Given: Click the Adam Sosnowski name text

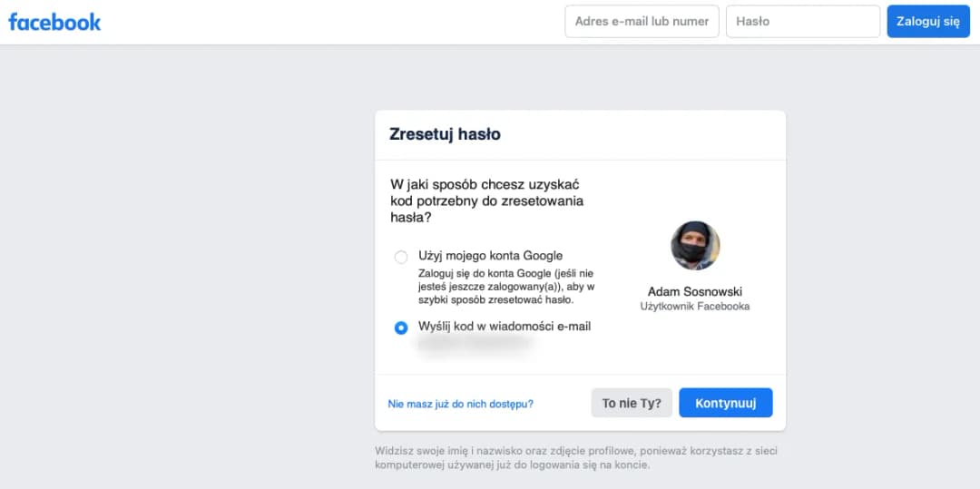Looking at the screenshot, I should click(x=695, y=292).
